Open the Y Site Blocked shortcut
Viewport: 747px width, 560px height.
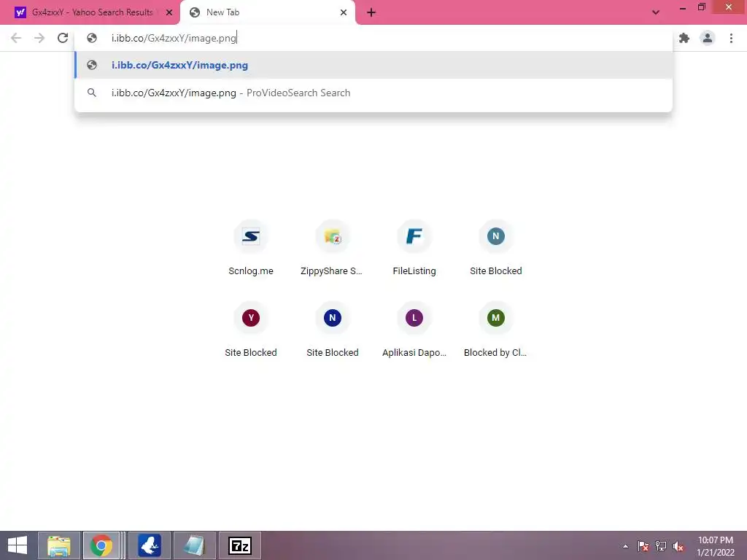[x=251, y=330]
